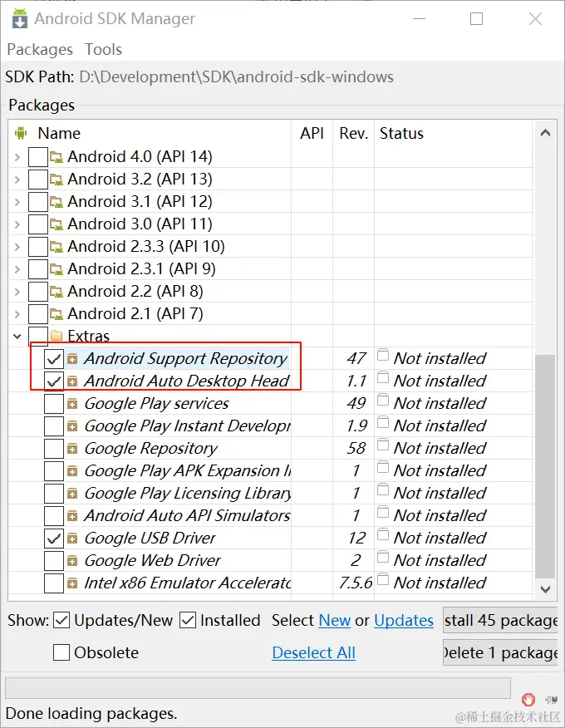Viewport: 565px width, 728px height.
Task: Check the Google Play services checkbox
Action: pos(54,404)
